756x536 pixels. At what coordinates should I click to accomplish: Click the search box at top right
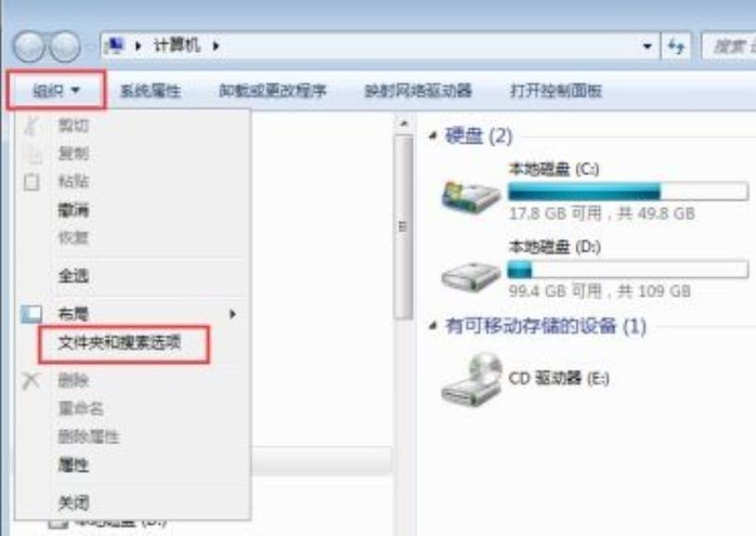(729, 46)
